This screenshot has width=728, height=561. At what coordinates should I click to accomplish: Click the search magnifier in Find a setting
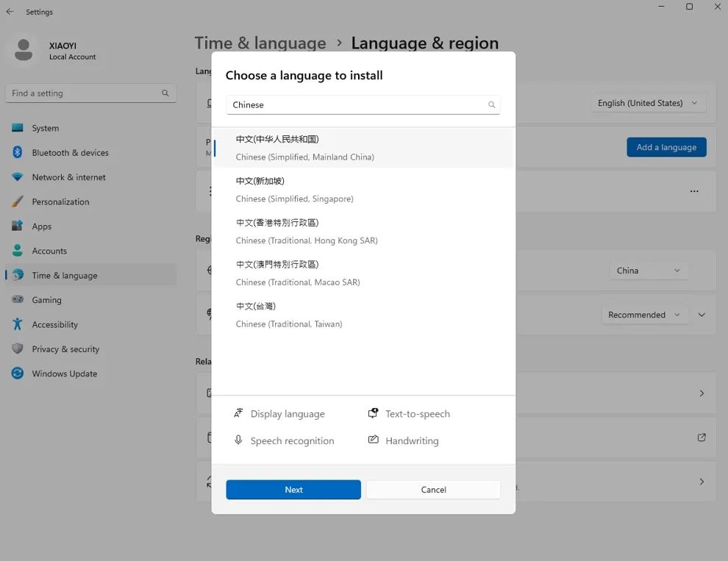coord(165,93)
